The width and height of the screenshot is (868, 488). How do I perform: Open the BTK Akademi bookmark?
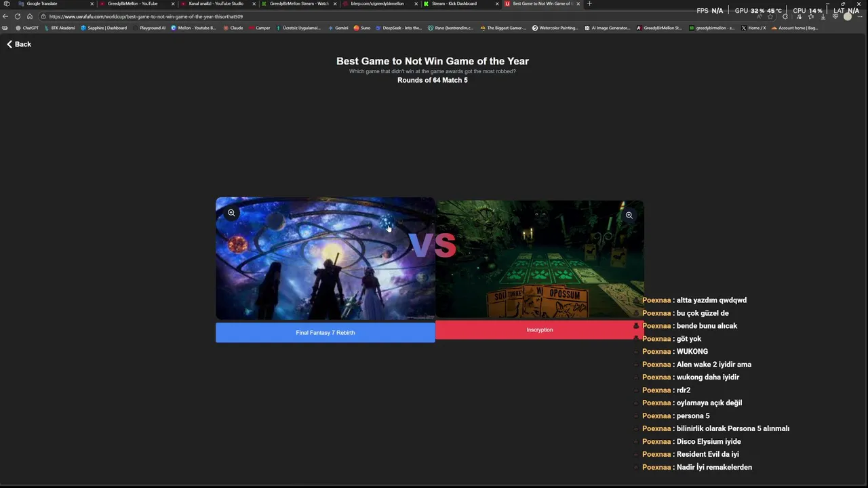click(x=59, y=28)
